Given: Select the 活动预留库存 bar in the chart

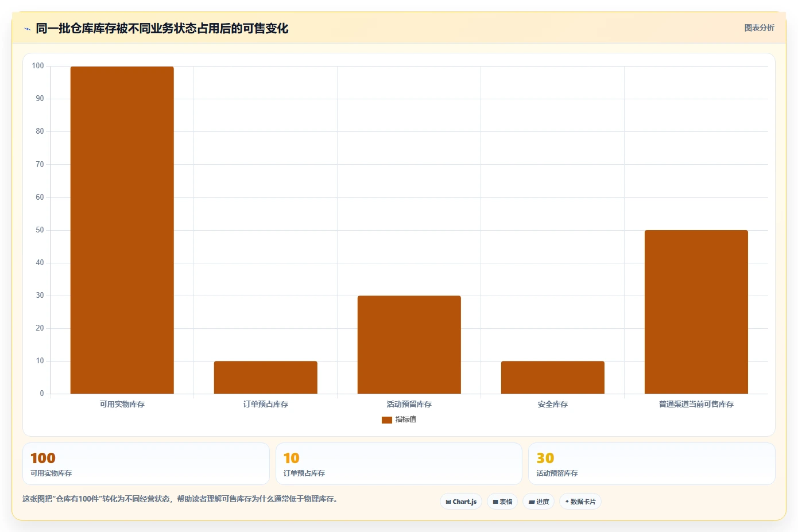Looking at the screenshot, I should pyautogui.click(x=409, y=345).
